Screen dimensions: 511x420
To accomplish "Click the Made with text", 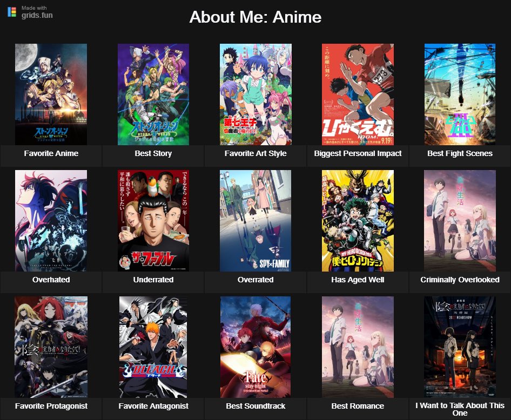I will coord(34,8).
